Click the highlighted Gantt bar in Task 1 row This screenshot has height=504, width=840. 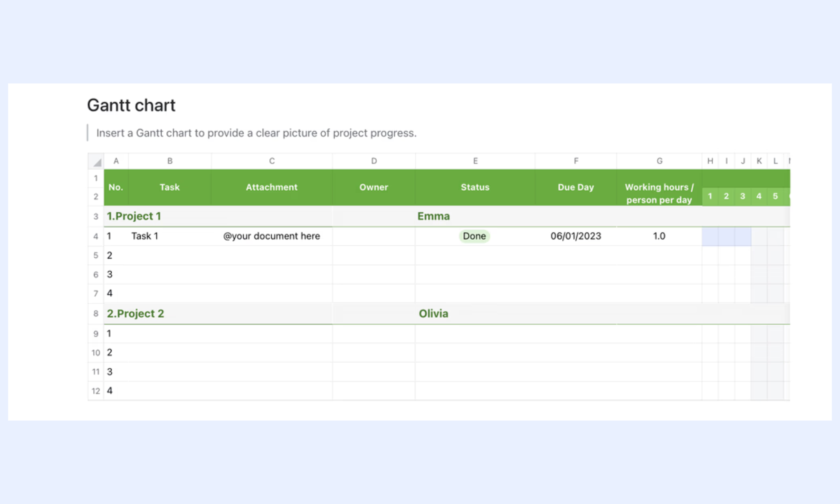tap(727, 236)
